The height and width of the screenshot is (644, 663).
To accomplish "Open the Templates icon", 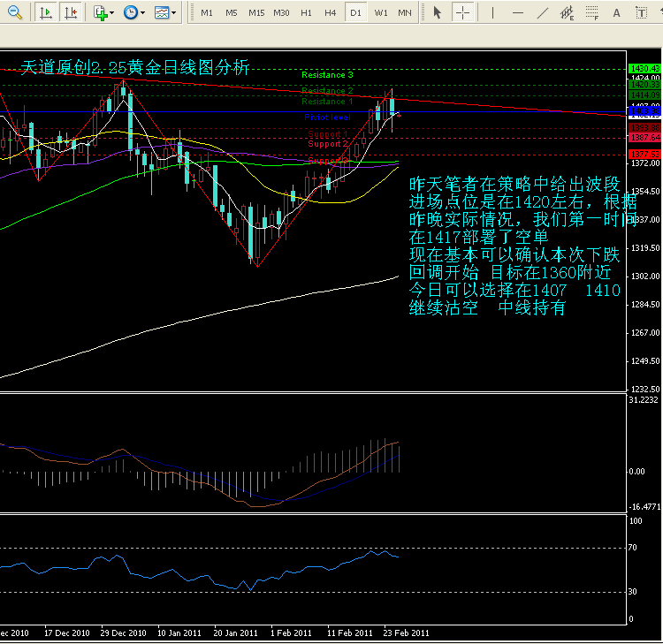I will point(162,12).
